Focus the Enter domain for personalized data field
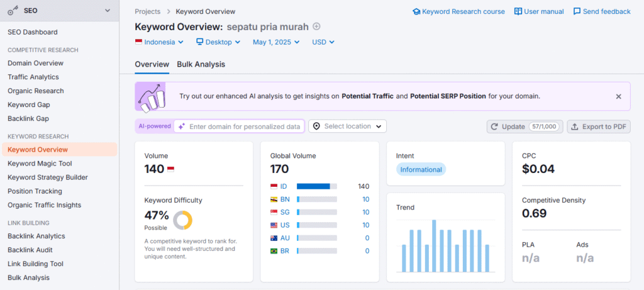 coord(240,126)
